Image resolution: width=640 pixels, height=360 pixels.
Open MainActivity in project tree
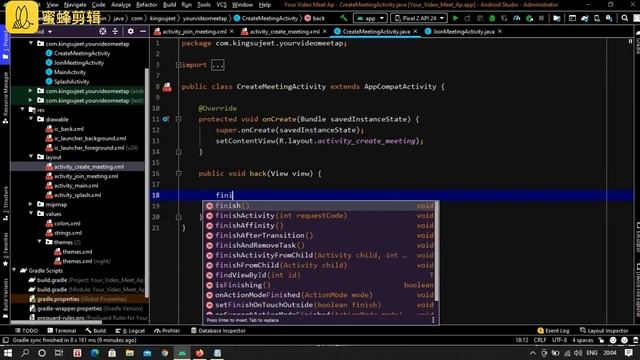70,72
